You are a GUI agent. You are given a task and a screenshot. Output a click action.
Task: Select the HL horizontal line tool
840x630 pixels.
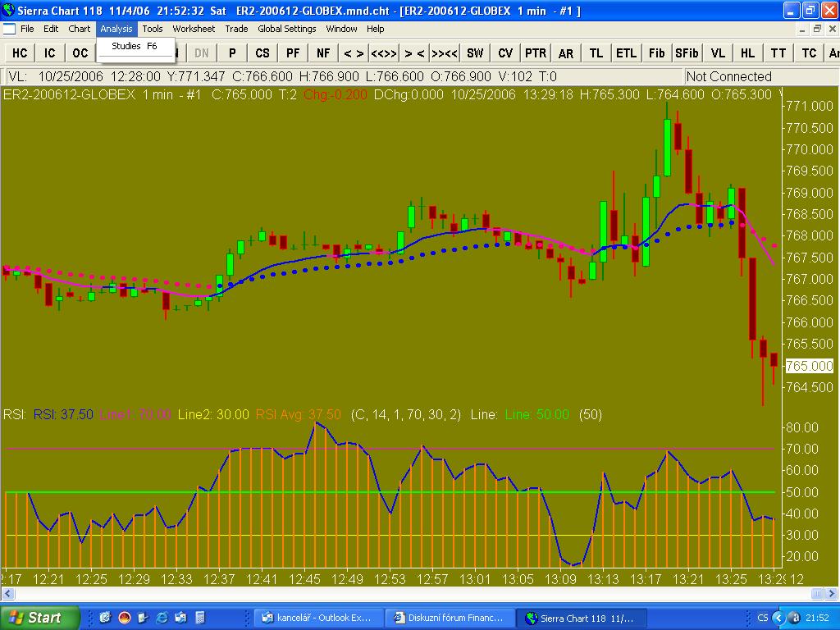click(x=747, y=52)
